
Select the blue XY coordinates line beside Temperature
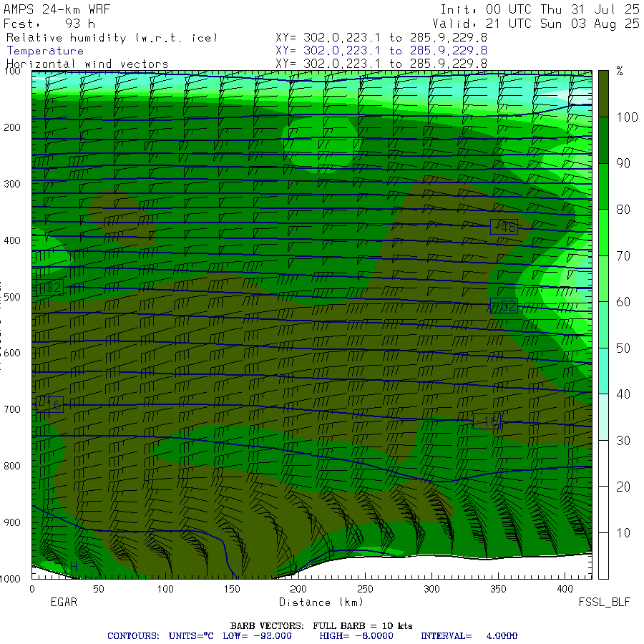click(x=381, y=51)
